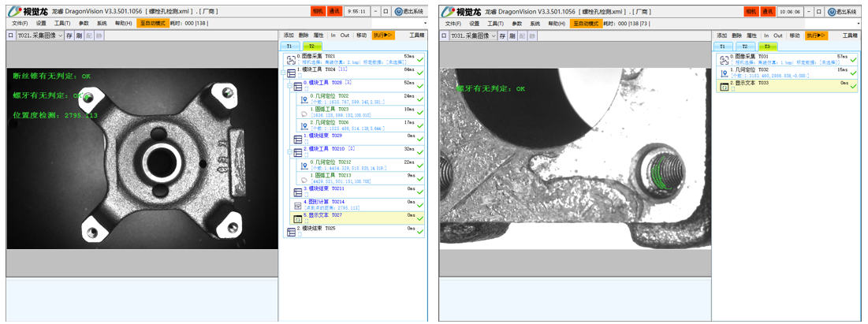This screenshot has height=324, width=868.
Task: Toggle the 通讯 status button in right window
Action: (x=768, y=11)
